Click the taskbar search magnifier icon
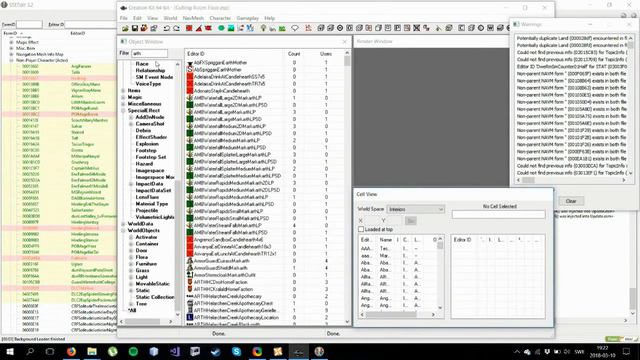The height and width of the screenshot is (360, 640). pos(30,351)
